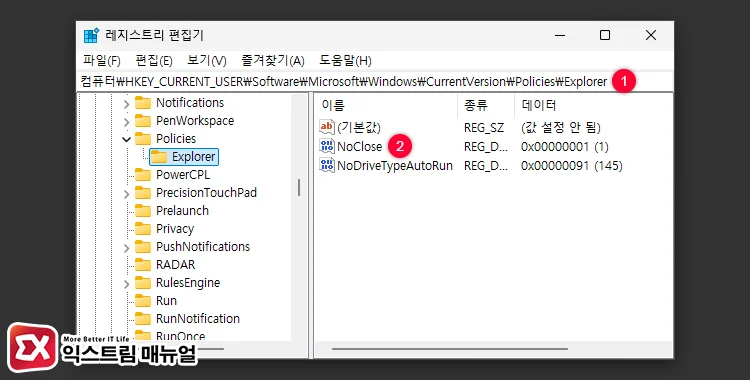This screenshot has width=750, height=380.
Task: Select the Notifications tree item
Action: click(190, 103)
